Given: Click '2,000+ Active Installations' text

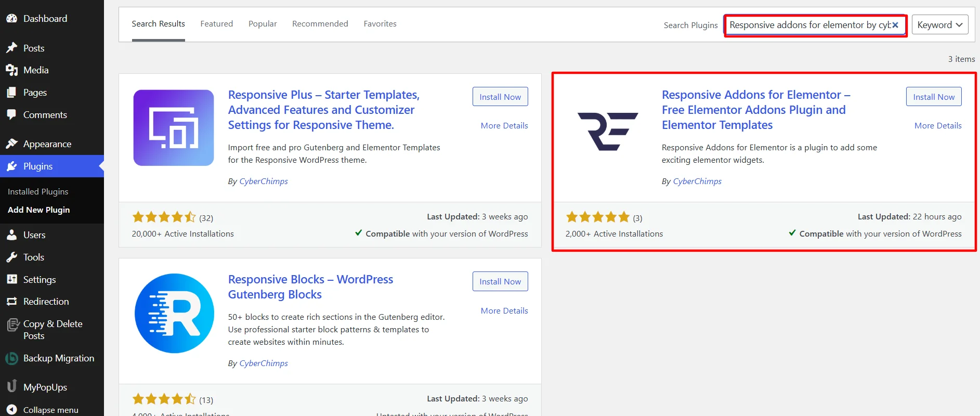Looking at the screenshot, I should click(614, 233).
